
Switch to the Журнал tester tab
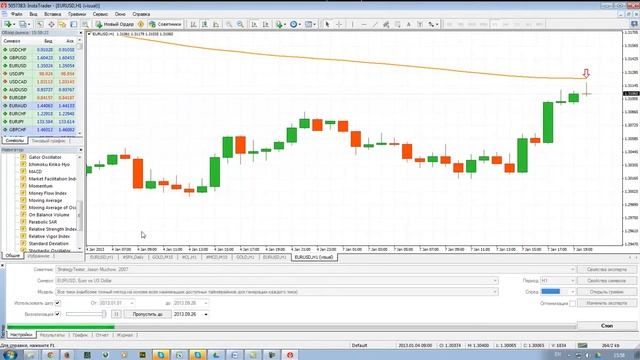pos(125,335)
